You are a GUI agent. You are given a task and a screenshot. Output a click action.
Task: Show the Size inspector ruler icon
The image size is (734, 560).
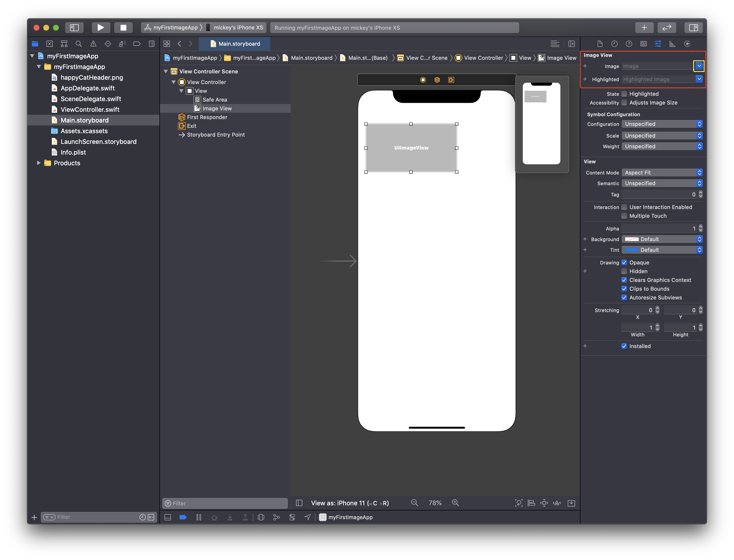[x=673, y=44]
